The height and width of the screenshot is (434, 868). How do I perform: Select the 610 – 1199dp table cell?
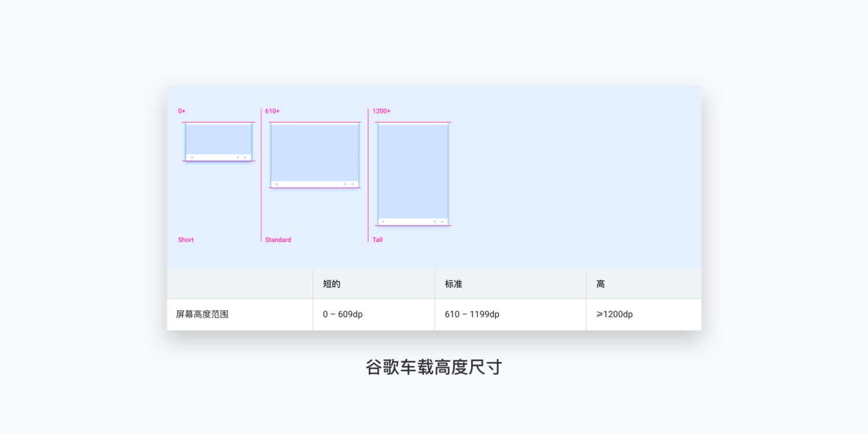472,314
